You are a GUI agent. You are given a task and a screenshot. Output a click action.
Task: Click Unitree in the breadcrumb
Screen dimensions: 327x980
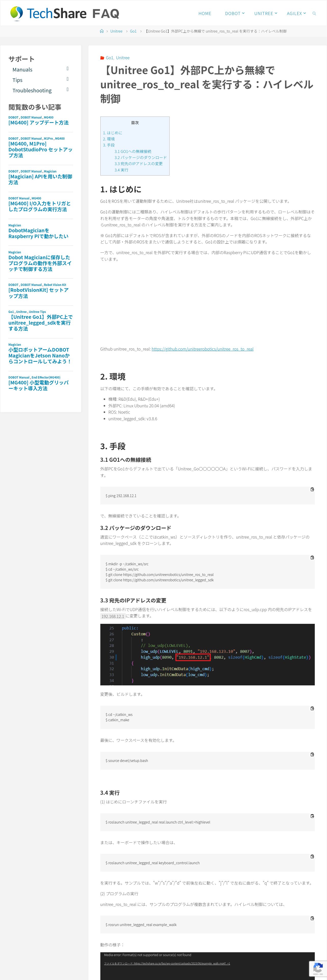[116, 31]
